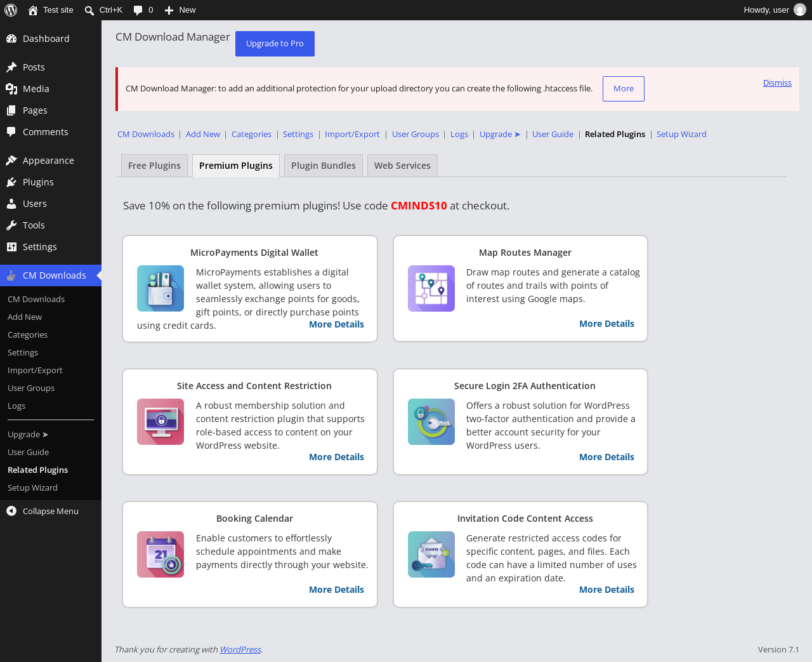Click the CM Downloads menu icon

click(x=11, y=275)
